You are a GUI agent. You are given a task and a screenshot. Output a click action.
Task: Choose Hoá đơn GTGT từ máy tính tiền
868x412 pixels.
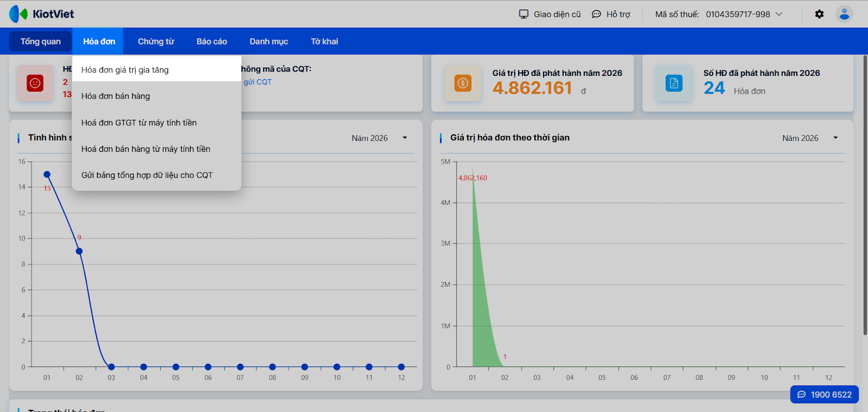139,123
